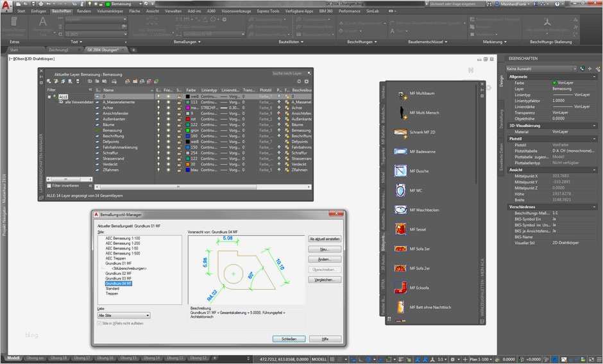Toggle plot icon for layer Beschriftung
The height and width of the screenshot is (364, 603).
(279, 136)
